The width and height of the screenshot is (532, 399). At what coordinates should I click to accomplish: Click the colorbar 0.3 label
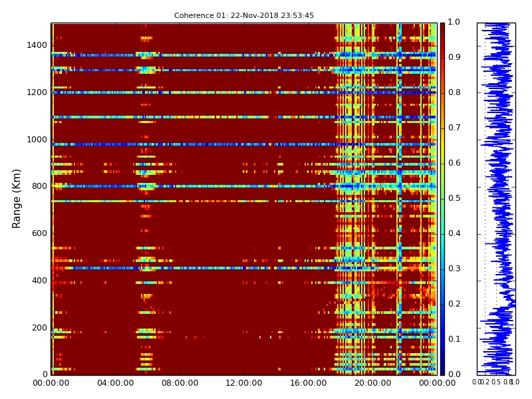pos(454,269)
